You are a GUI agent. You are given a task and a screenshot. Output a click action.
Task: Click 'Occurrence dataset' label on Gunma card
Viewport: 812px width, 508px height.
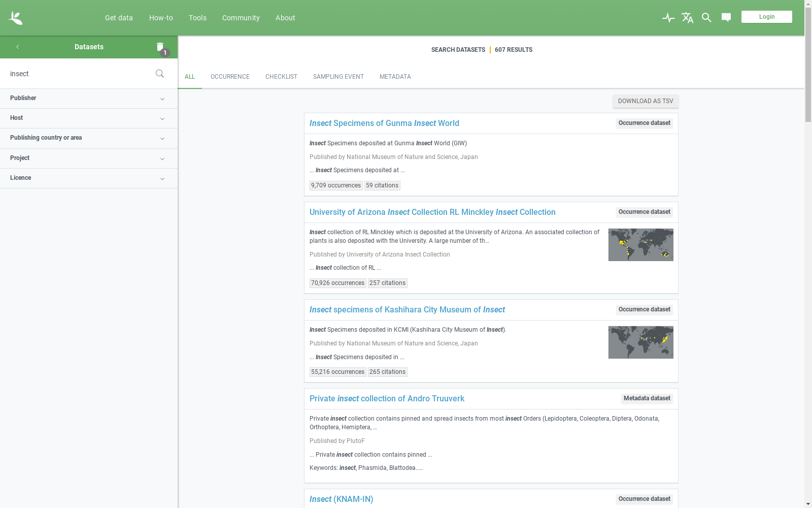(644, 123)
